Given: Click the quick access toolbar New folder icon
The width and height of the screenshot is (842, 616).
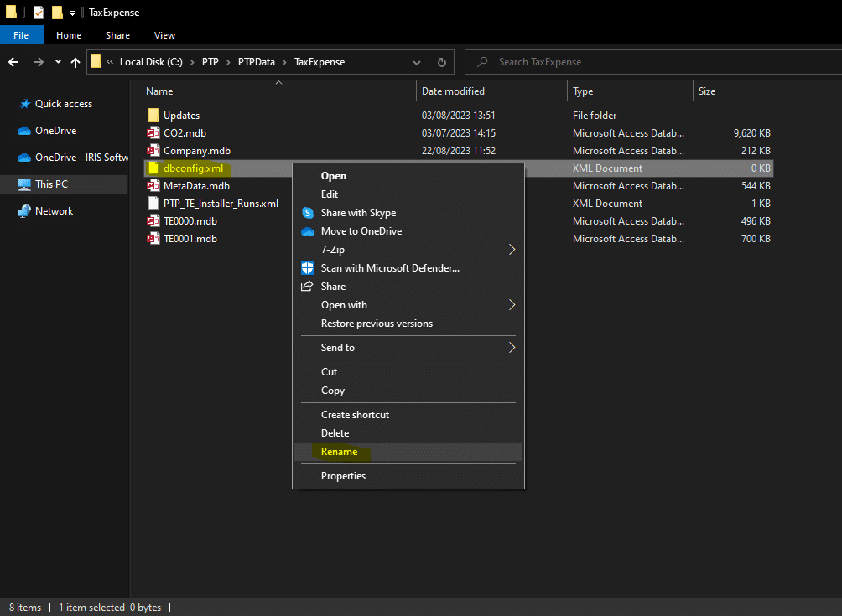Looking at the screenshot, I should [x=57, y=13].
